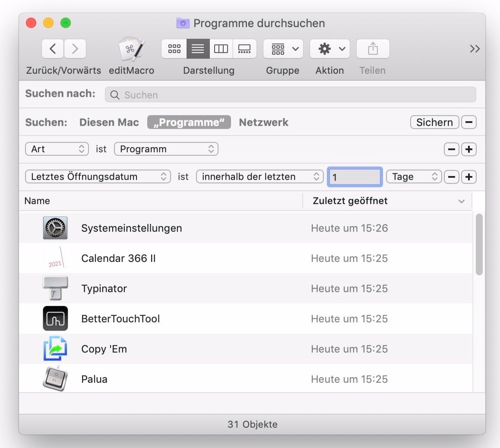This screenshot has height=448, width=500.
Task: Add criterion after Öffnungsdatum row
Action: (x=469, y=177)
